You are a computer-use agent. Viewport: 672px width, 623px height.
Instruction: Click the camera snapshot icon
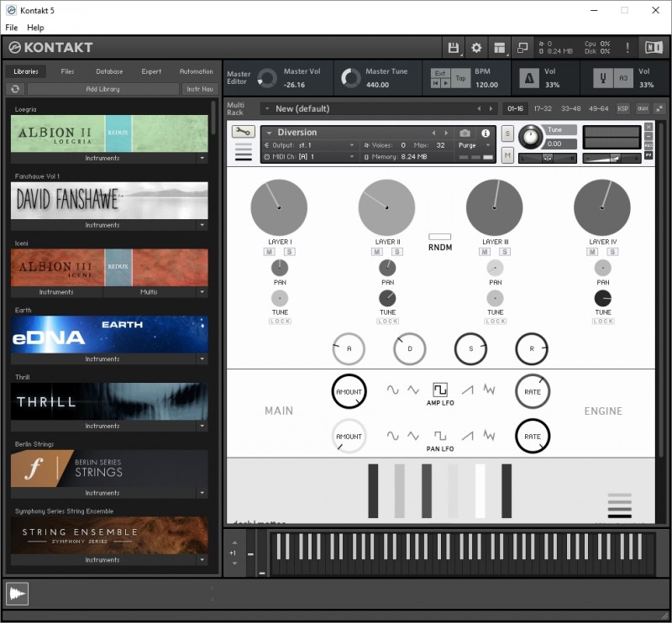465,133
